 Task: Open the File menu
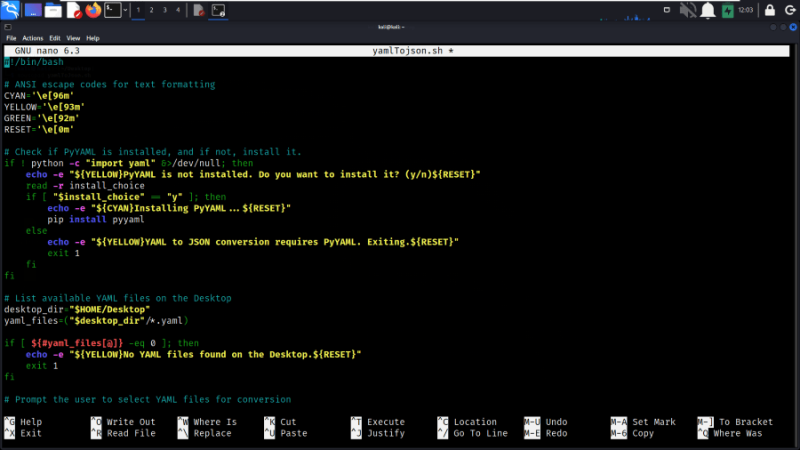(x=12, y=38)
